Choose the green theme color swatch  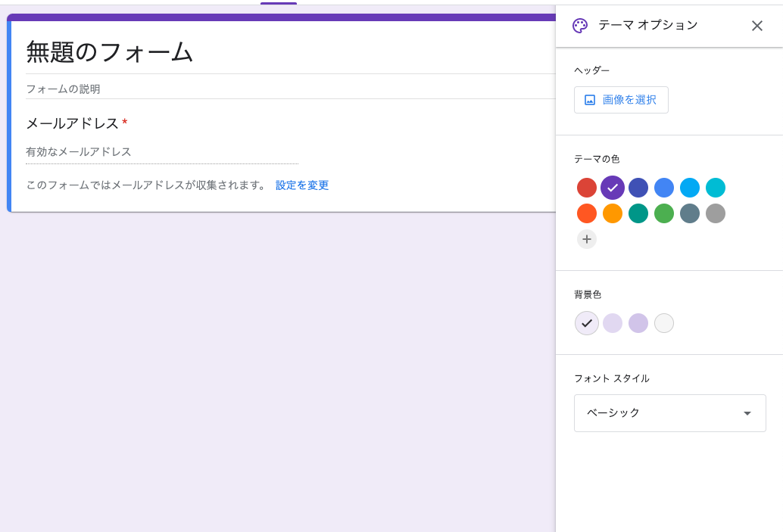click(664, 213)
